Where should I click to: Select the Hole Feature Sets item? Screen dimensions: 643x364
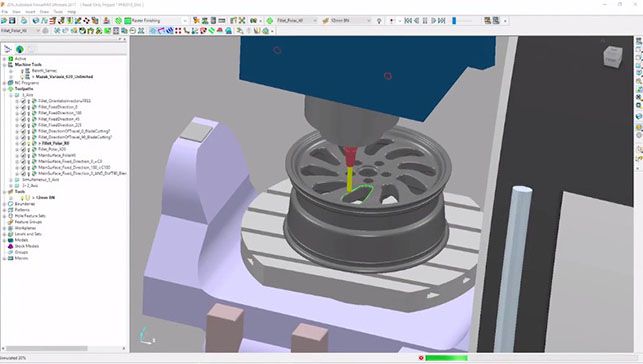[30, 216]
